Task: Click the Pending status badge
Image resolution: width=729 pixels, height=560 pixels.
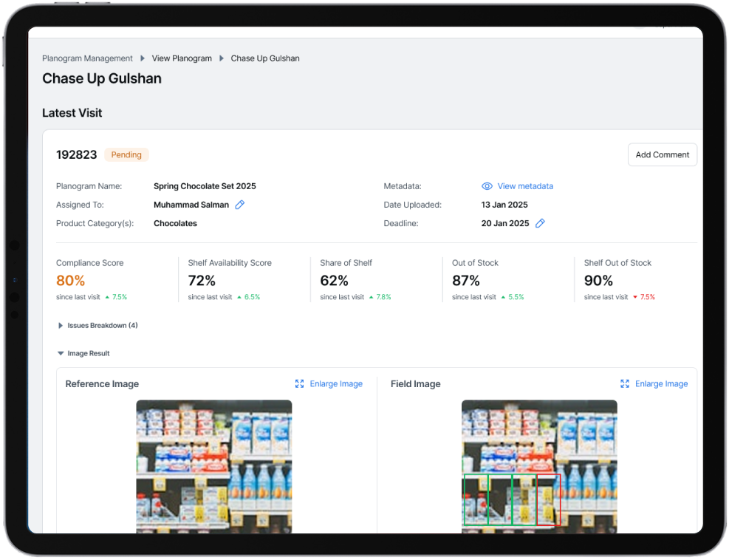Action: [x=126, y=154]
